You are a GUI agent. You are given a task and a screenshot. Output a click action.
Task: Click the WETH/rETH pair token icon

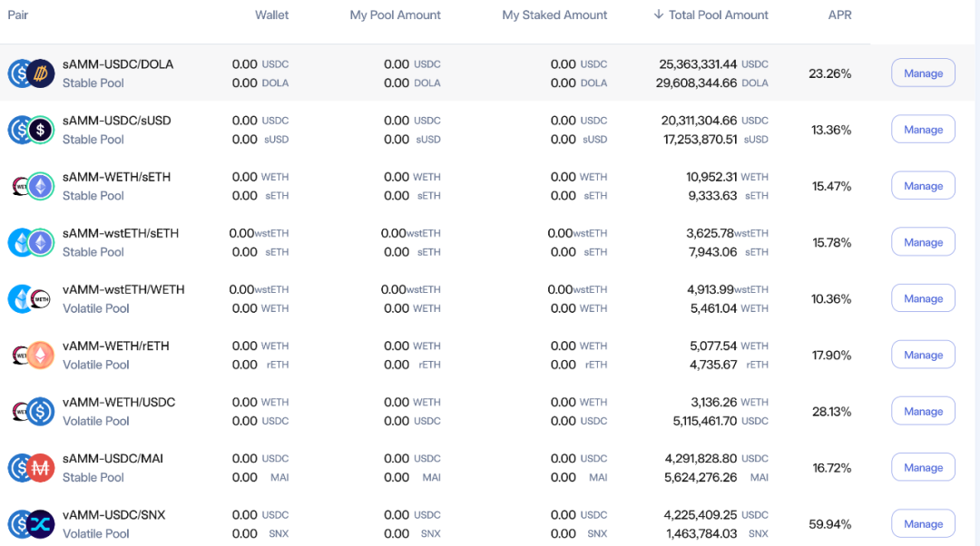[34, 355]
